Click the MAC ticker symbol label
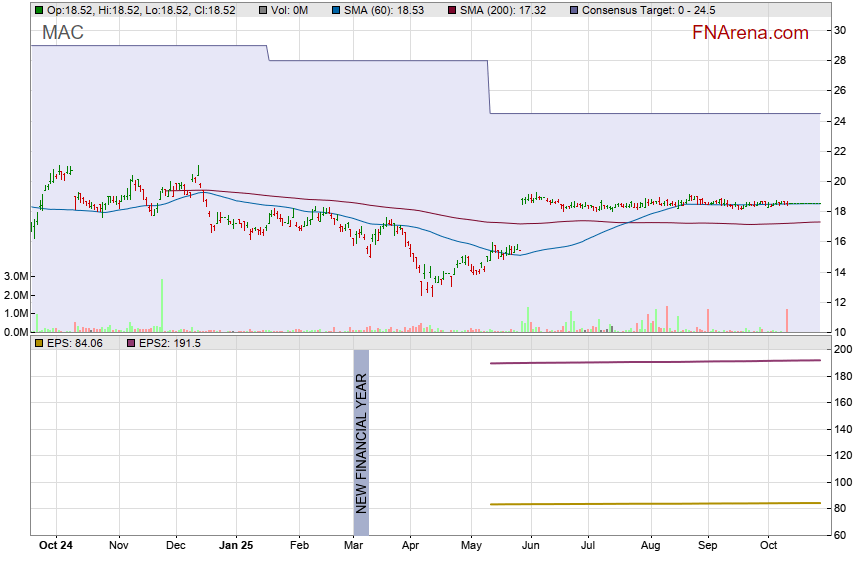 coord(62,33)
